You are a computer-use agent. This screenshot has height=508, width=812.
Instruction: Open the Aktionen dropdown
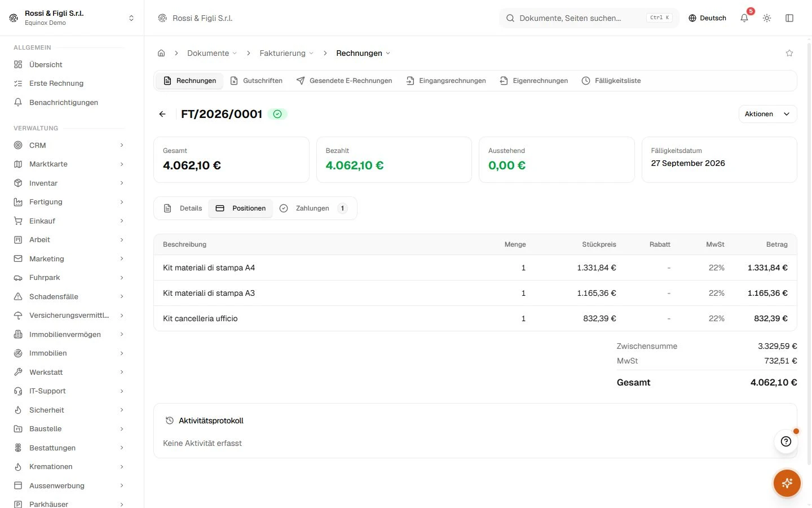(767, 114)
